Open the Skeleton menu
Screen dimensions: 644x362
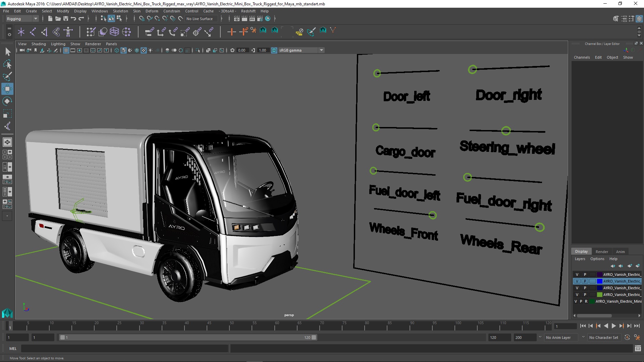(x=120, y=11)
